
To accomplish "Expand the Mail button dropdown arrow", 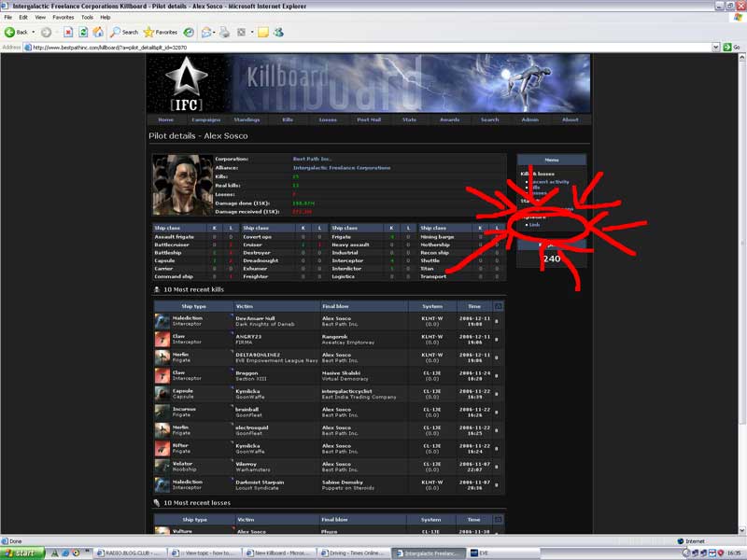I will pyautogui.click(x=214, y=33).
